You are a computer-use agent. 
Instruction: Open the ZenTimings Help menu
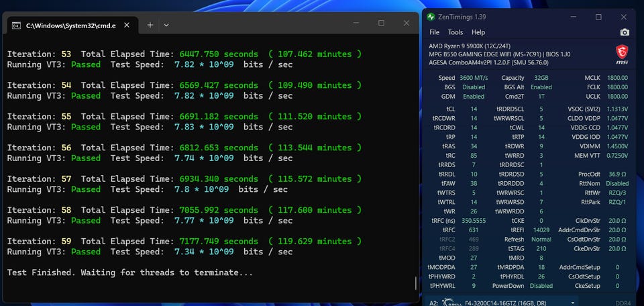(478, 32)
